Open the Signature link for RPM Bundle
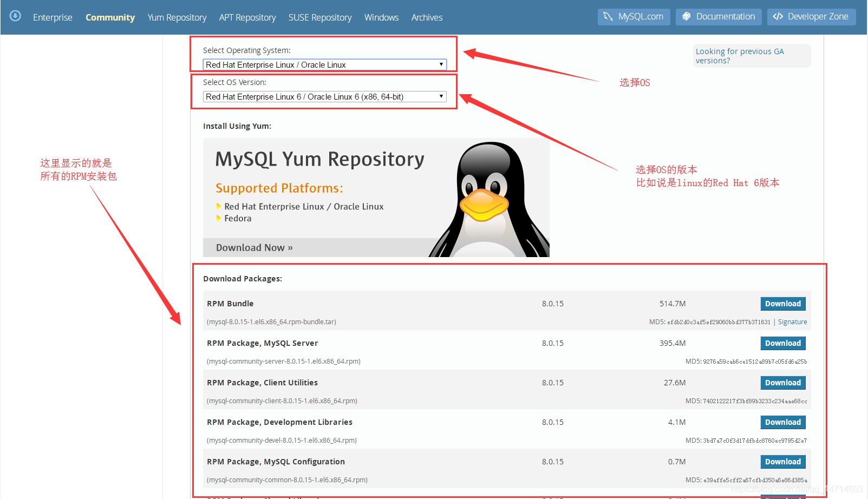This screenshot has height=499, width=868. (x=793, y=322)
